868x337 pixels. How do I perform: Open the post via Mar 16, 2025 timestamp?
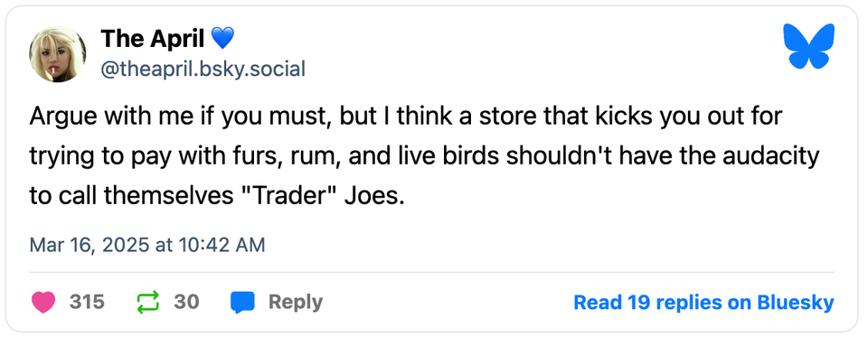[x=147, y=245]
